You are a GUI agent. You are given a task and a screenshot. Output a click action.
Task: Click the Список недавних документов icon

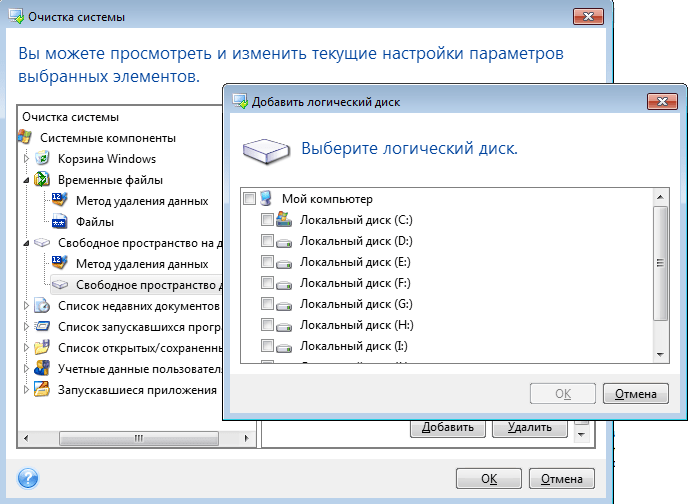[x=42, y=305]
